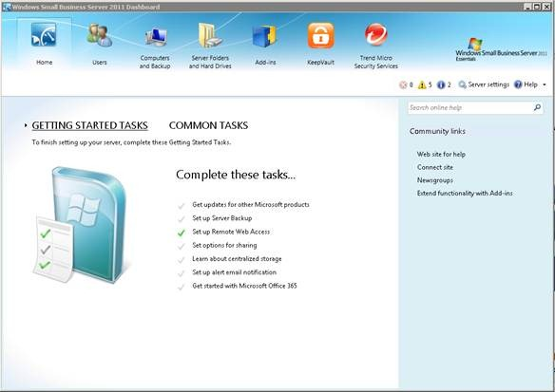Click the red critical alerts icon
The height and width of the screenshot is (392, 555).
[x=403, y=84]
